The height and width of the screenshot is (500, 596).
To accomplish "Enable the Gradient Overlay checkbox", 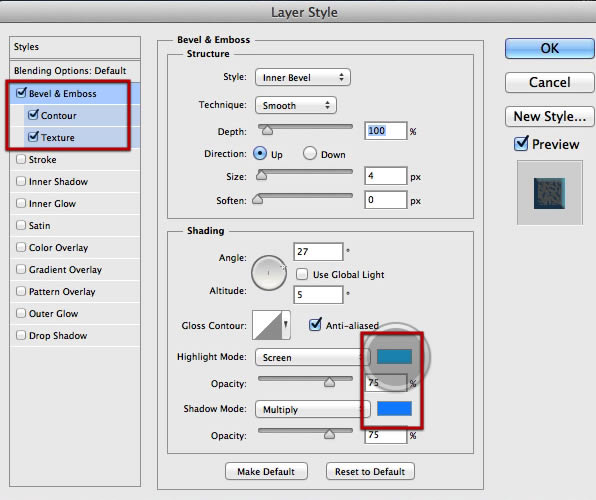I will pyautogui.click(x=21, y=269).
